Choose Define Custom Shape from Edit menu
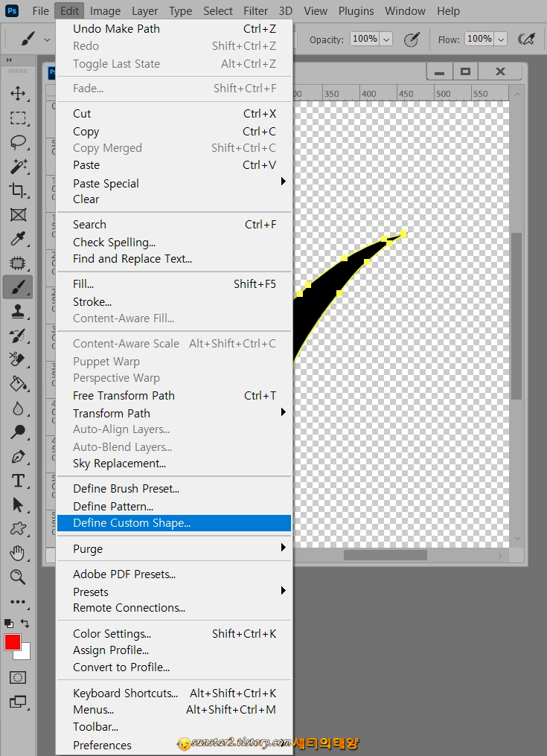 click(x=174, y=523)
